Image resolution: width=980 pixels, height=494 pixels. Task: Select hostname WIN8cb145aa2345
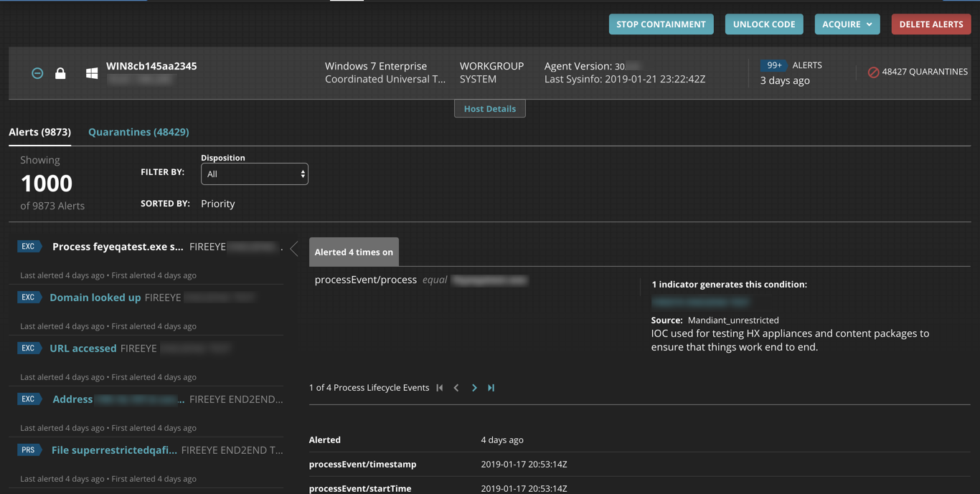point(151,66)
